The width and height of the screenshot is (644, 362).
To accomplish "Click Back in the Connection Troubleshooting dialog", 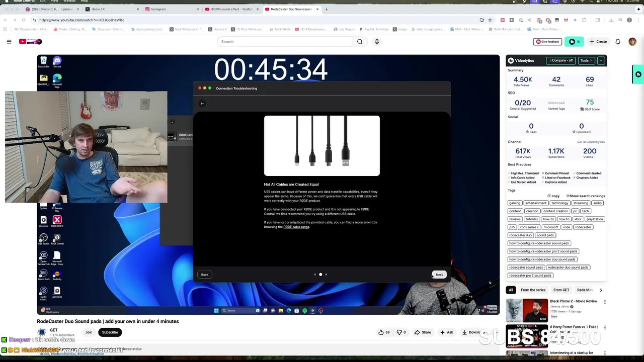I will click(x=204, y=275).
